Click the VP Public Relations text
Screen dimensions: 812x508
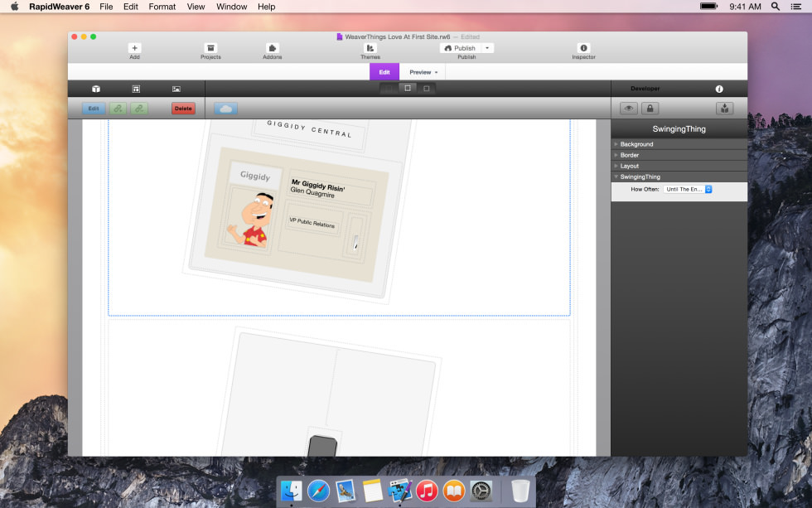(x=312, y=223)
